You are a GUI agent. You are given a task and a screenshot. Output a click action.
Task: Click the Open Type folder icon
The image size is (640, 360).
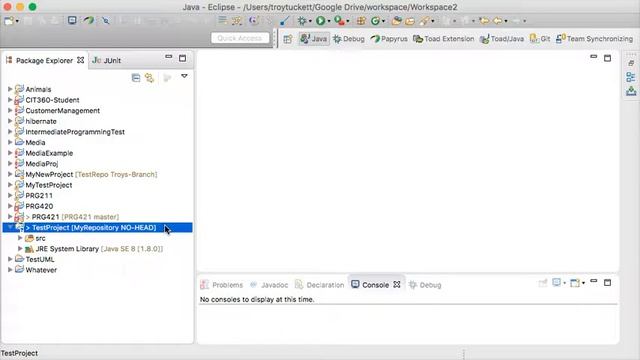(396, 20)
